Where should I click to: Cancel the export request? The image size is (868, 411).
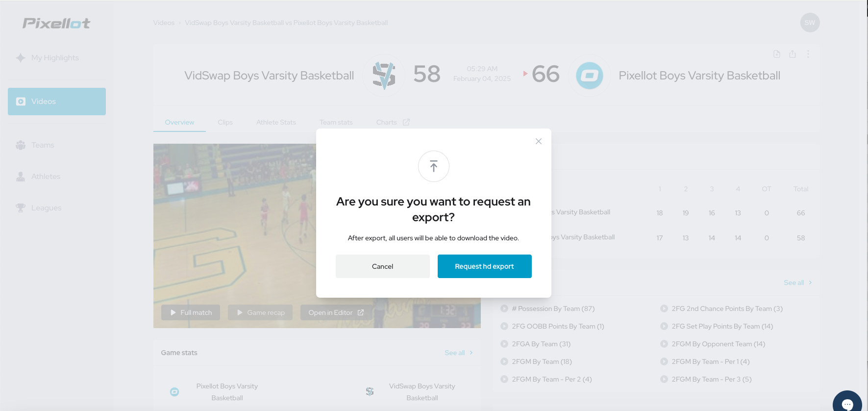[x=382, y=266]
